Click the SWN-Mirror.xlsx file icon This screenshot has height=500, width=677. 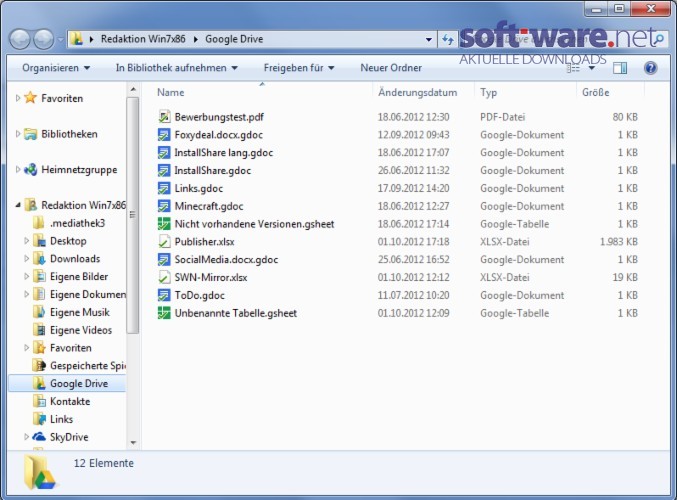(164, 277)
